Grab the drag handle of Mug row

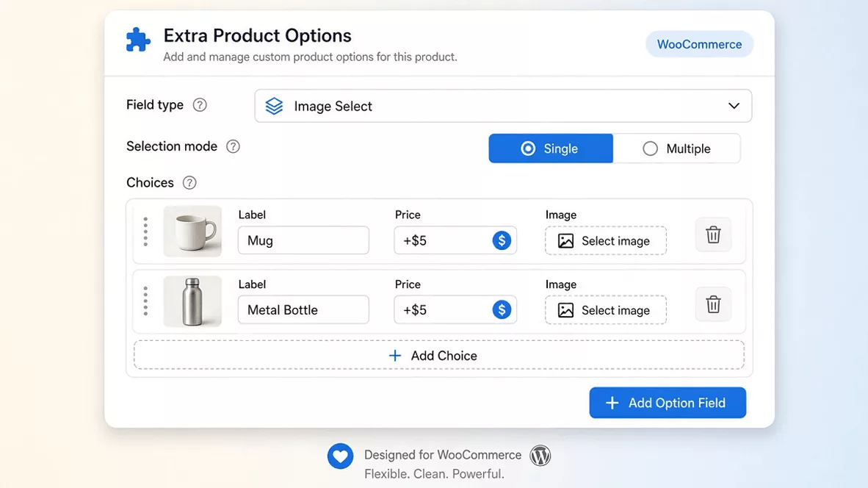coord(145,232)
